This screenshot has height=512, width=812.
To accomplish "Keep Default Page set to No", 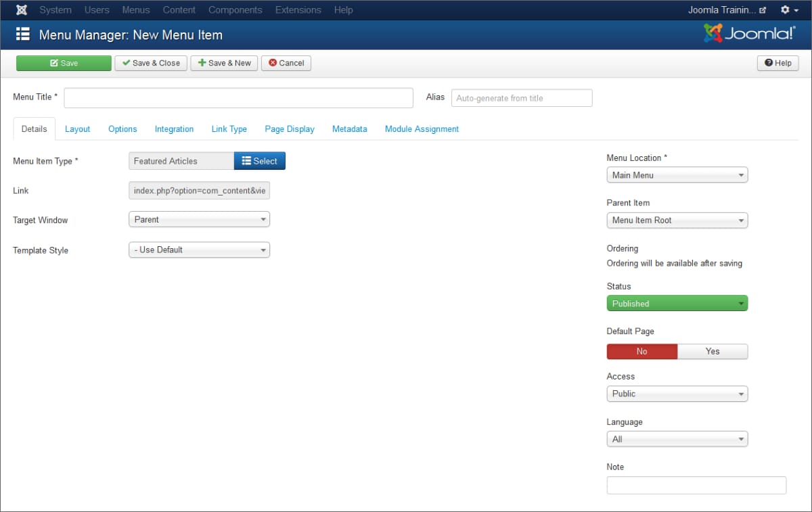I will coord(641,351).
